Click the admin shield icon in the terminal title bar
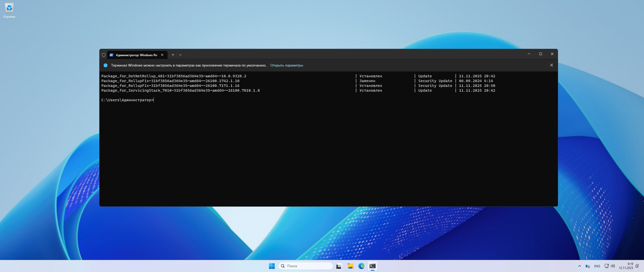 tap(104, 55)
